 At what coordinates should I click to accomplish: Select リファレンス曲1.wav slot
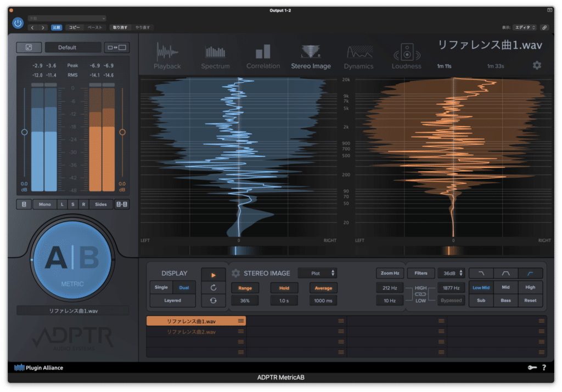(196, 321)
